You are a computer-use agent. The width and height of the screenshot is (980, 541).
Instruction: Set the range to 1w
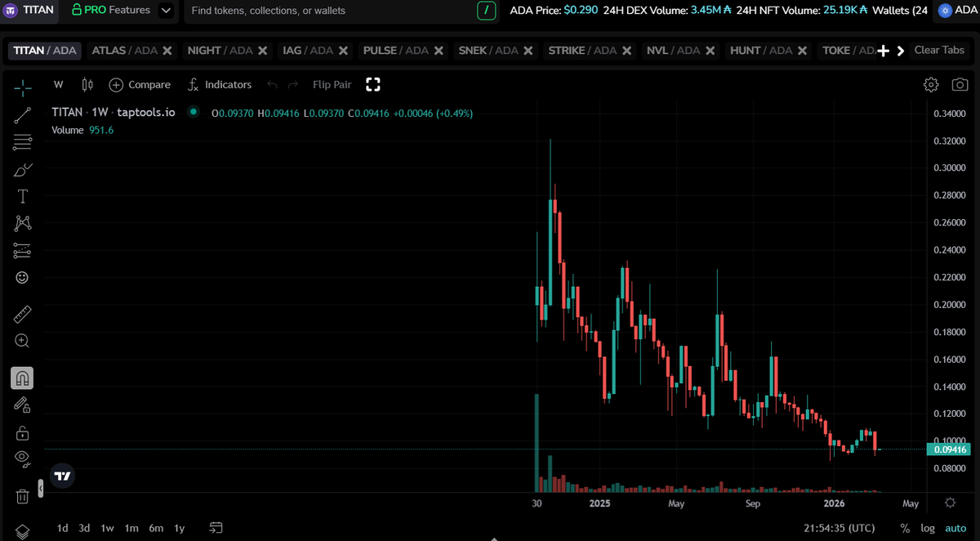tap(107, 528)
